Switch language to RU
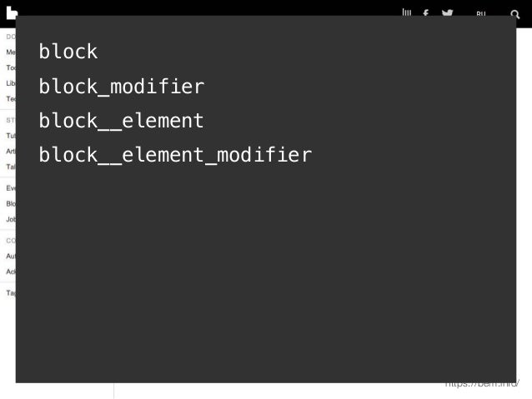 (x=481, y=13)
